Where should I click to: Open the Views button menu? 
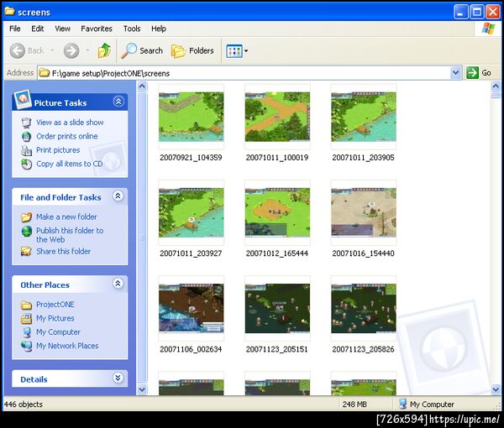[237, 50]
